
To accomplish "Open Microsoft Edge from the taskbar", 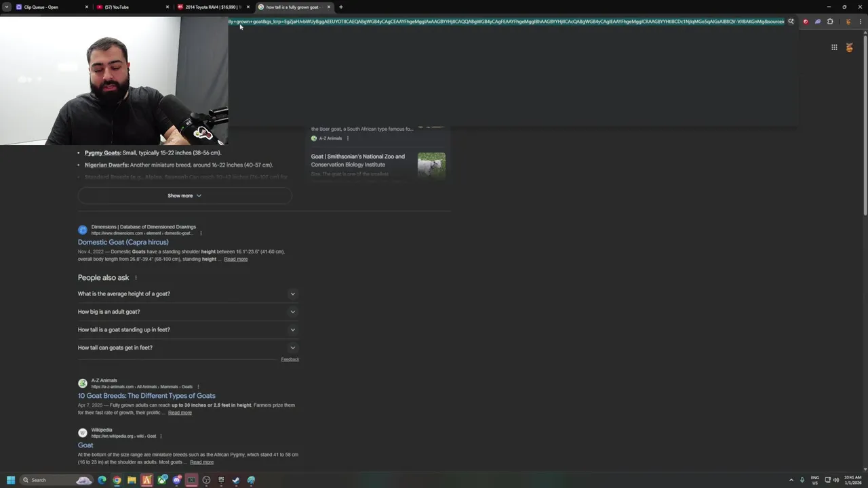I will point(102,480).
